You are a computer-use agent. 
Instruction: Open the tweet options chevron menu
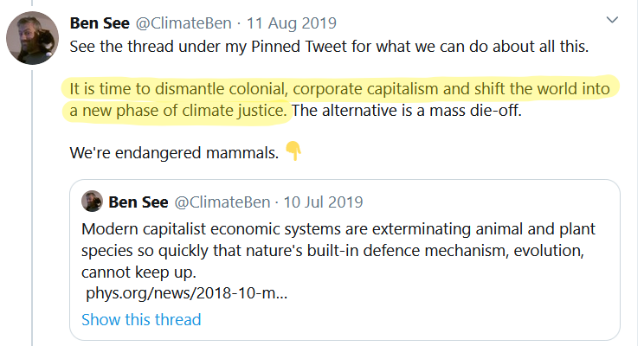612,20
